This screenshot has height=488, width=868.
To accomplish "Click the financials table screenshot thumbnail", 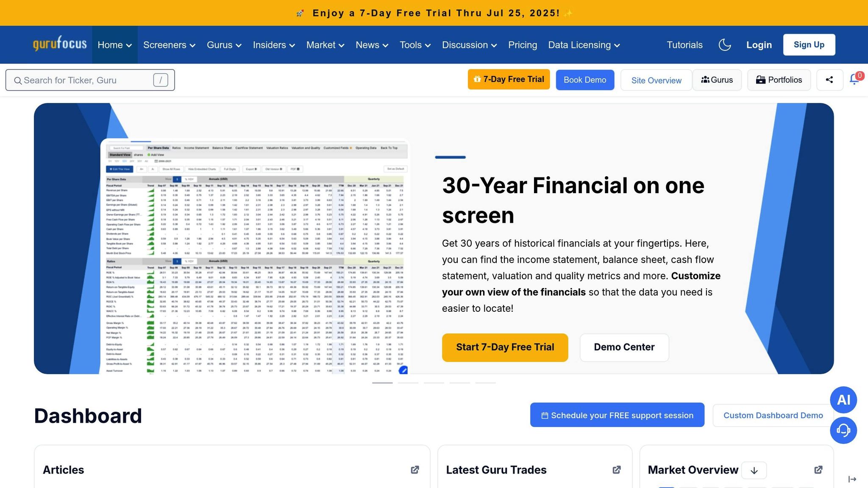I will [x=255, y=257].
